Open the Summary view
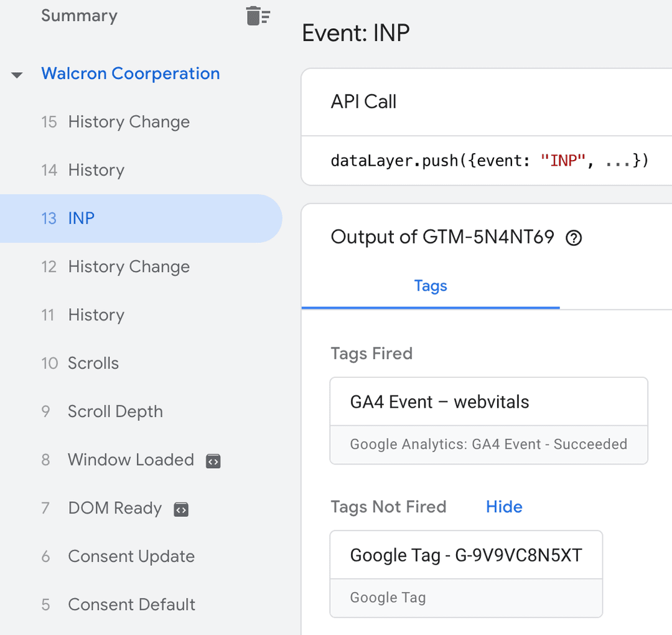 point(79,16)
